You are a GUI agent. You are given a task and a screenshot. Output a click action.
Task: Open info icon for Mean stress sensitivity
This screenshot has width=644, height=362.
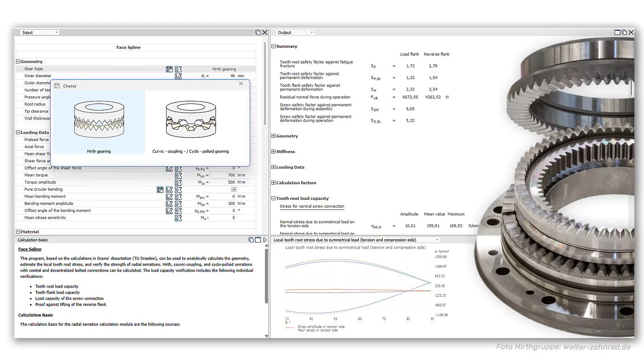(178, 218)
